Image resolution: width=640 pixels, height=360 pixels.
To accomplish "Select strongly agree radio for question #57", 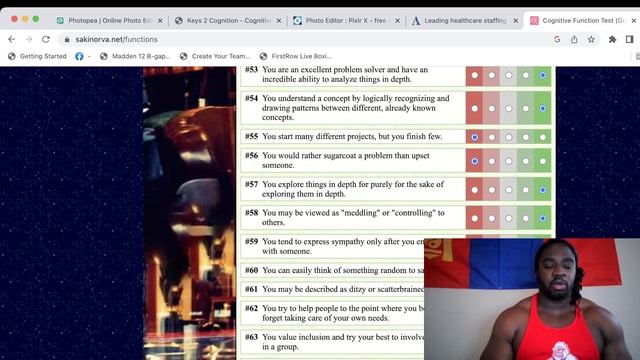I will coord(542,190).
